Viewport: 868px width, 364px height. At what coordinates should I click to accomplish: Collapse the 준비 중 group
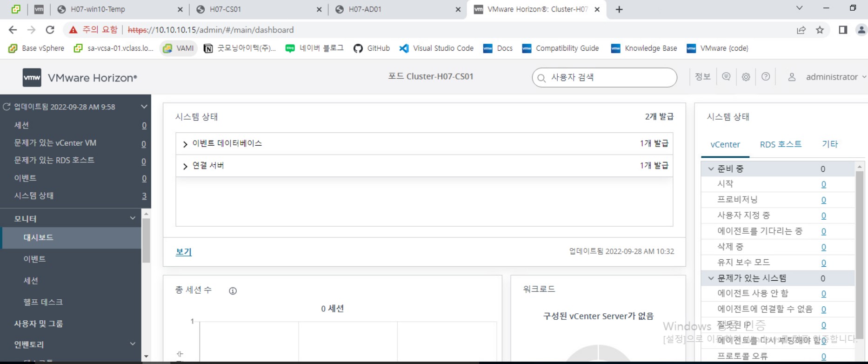pyautogui.click(x=711, y=169)
